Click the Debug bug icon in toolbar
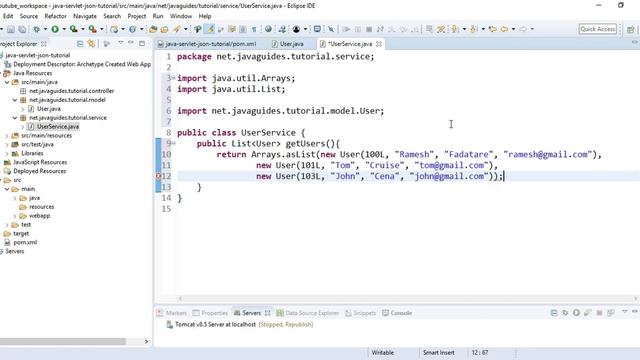The image size is (640, 360). tap(36, 29)
